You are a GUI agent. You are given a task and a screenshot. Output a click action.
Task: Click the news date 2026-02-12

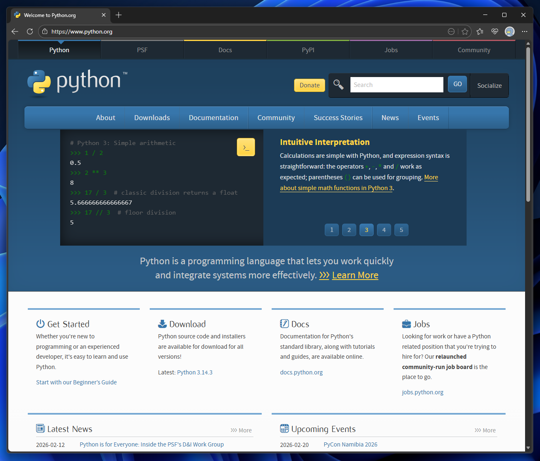(x=50, y=445)
